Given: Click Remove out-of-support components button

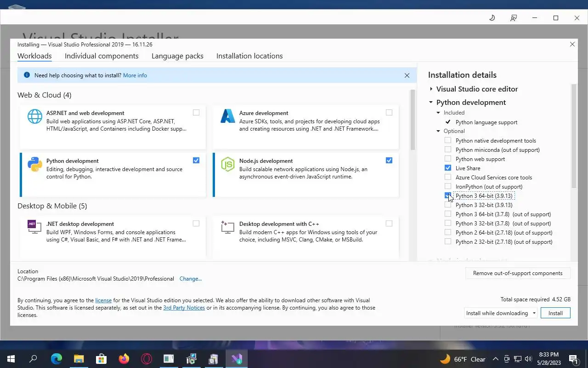Looking at the screenshot, I should pos(518,273).
